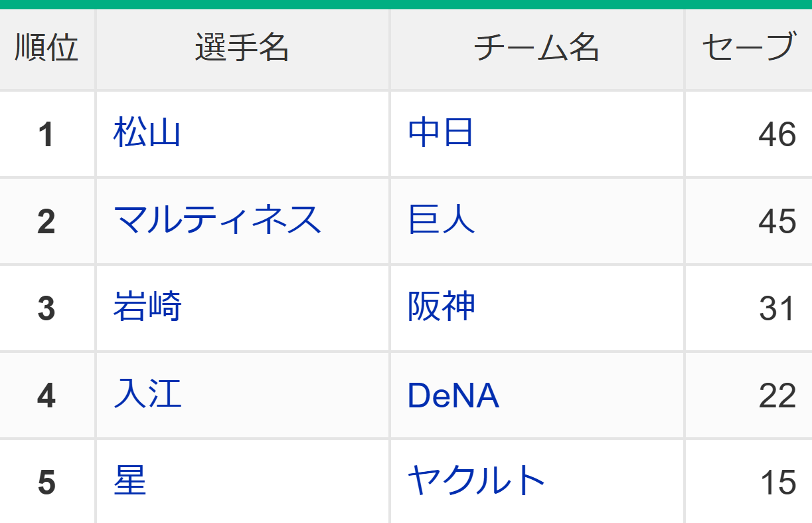Click the 選手名 column header
This screenshot has height=523, width=812.
coord(242,49)
